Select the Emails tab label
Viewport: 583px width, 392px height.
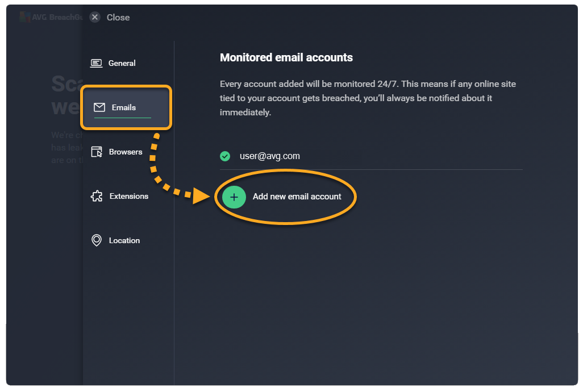(x=124, y=107)
